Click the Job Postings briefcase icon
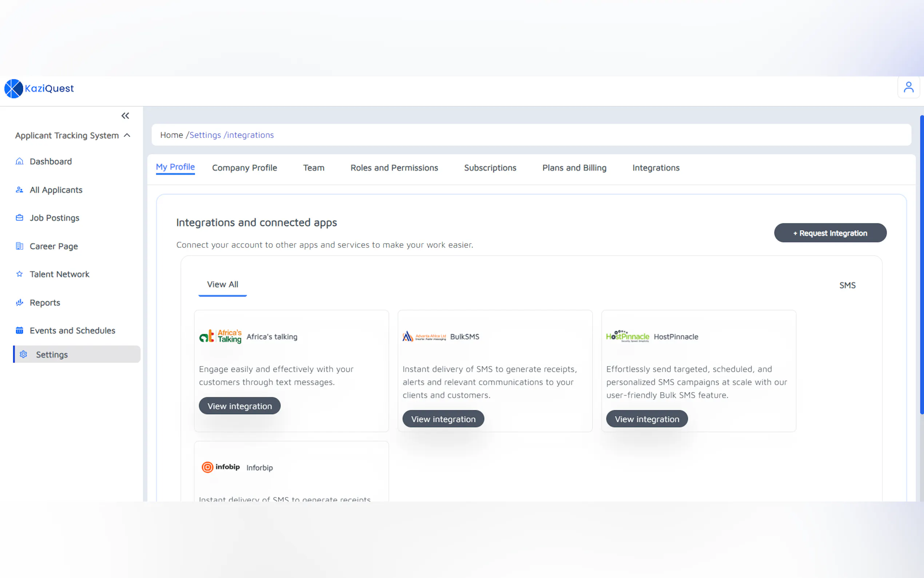Viewport: 924px width, 578px height. [20, 218]
